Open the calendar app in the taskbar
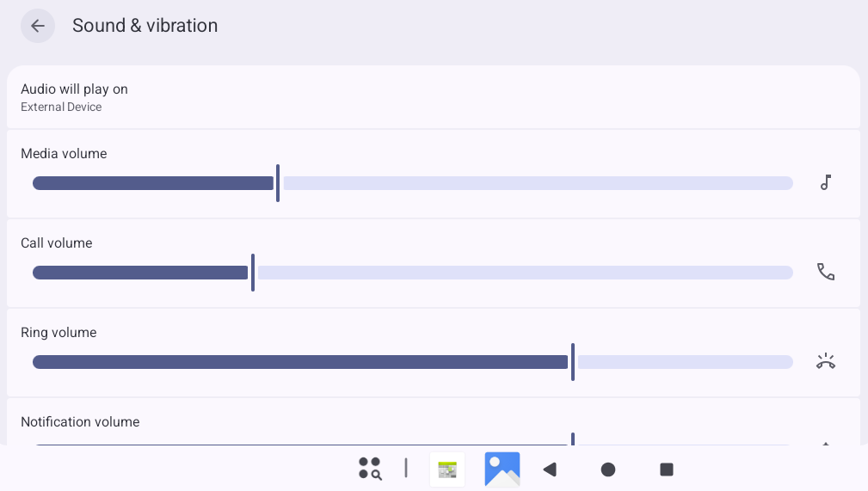This screenshot has width=868, height=491. pos(447,470)
